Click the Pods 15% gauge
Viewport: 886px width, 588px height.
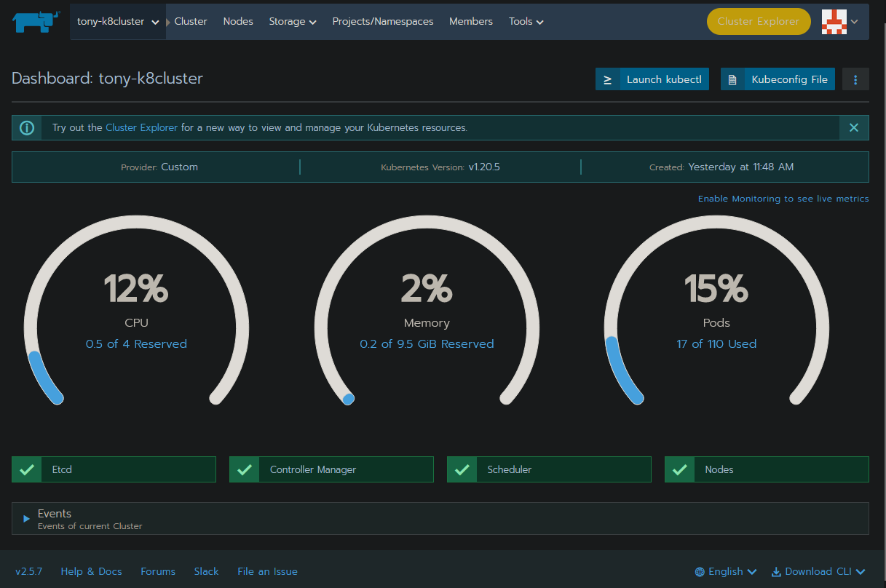716,309
